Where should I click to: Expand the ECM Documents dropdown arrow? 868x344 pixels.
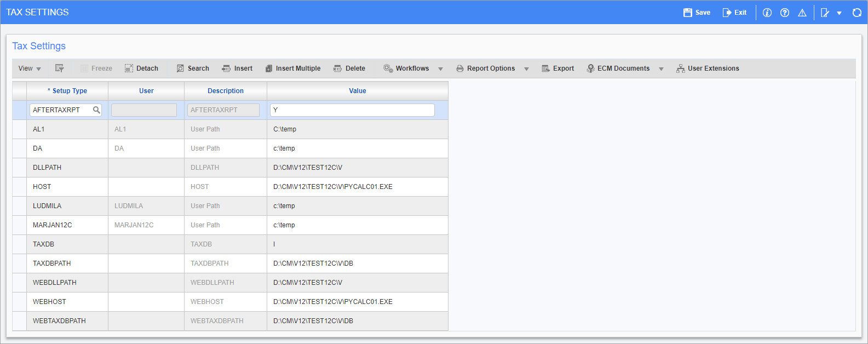coord(661,69)
